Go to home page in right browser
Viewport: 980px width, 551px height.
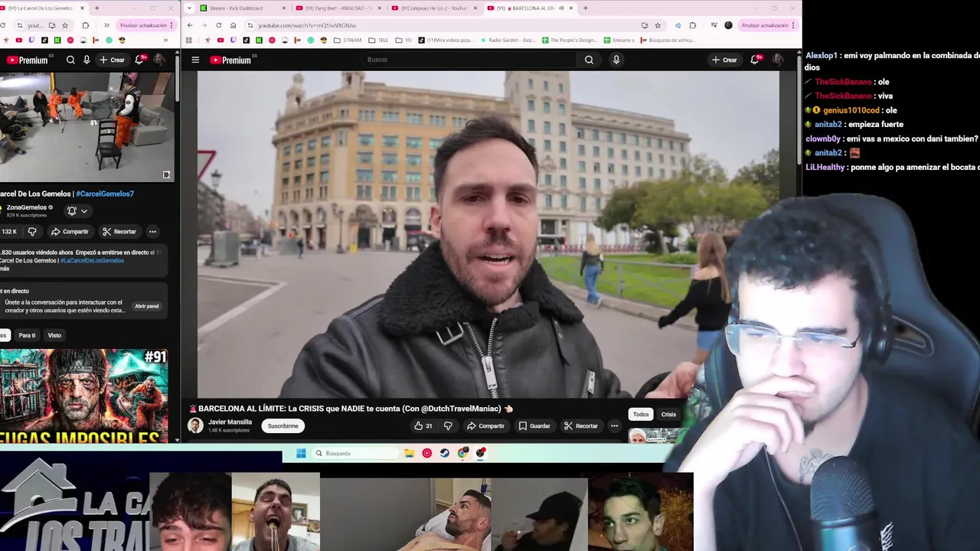click(234, 25)
